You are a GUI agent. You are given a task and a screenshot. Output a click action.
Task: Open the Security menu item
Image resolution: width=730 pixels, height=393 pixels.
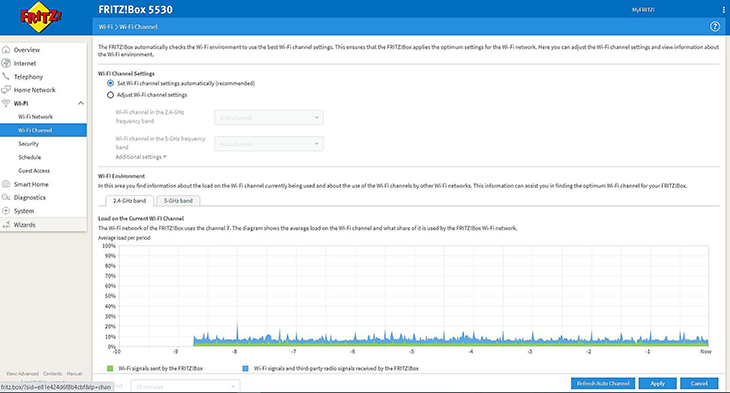coord(28,144)
